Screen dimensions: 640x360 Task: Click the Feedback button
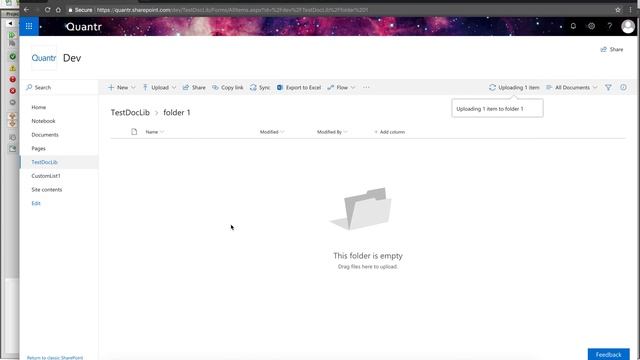click(x=609, y=354)
